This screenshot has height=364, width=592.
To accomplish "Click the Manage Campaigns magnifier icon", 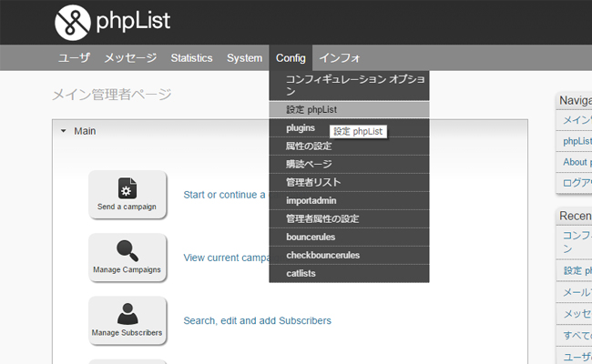I will tap(128, 250).
